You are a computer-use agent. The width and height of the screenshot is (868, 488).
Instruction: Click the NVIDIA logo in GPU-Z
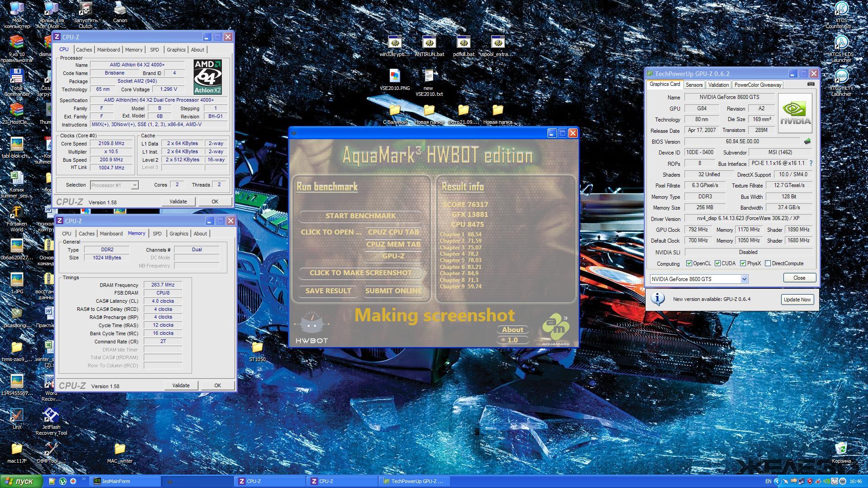796,113
